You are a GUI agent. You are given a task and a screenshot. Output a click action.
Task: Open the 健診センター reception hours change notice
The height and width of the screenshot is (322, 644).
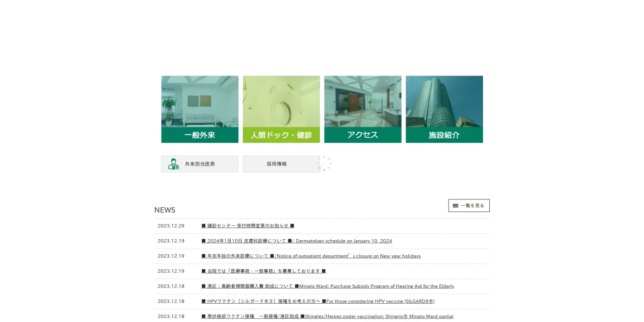tap(248, 226)
